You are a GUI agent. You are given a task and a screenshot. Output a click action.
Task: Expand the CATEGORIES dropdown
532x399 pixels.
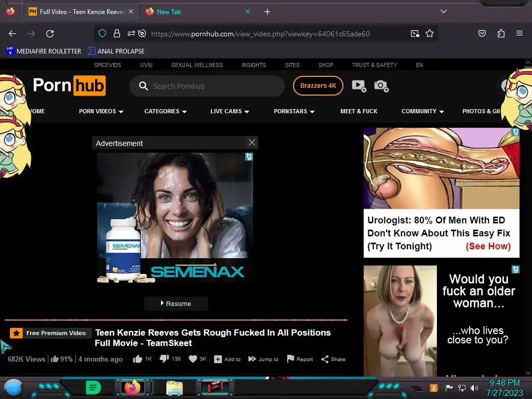point(166,111)
